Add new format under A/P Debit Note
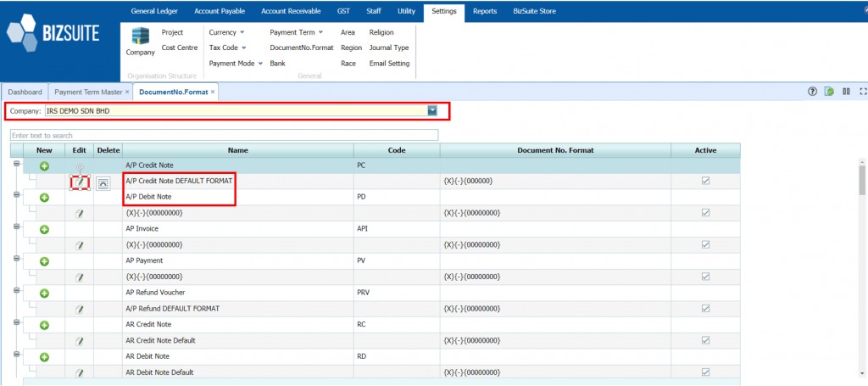 point(44,197)
